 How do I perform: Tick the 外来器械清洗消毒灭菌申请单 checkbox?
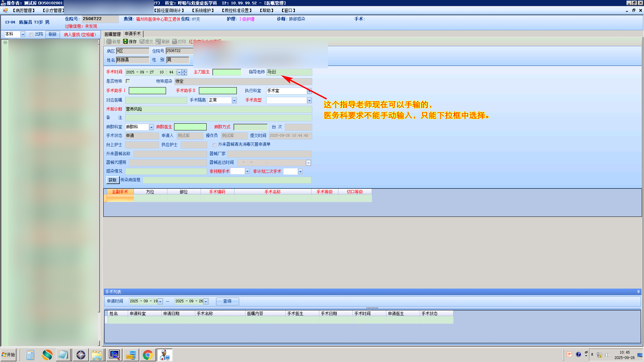coord(215,145)
